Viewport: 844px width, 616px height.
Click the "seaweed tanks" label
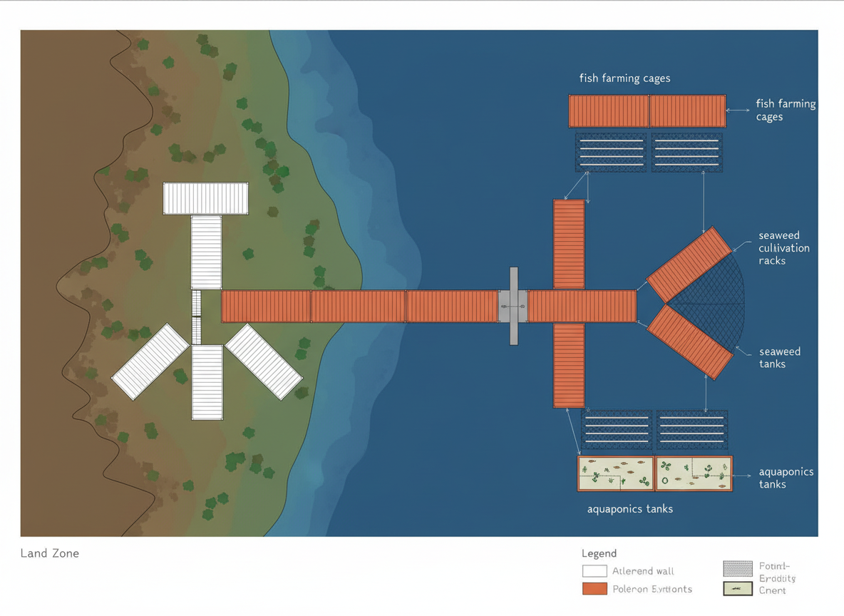pos(779,358)
